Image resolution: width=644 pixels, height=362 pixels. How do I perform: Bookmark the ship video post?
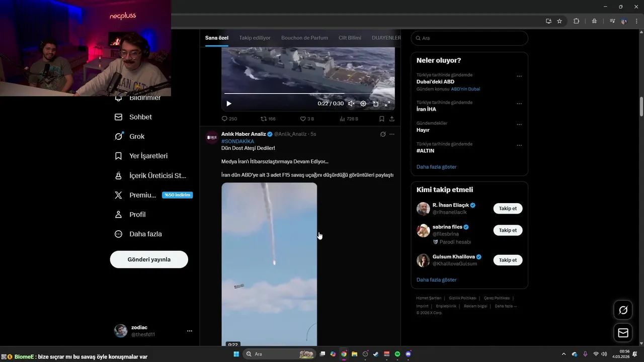pos(381,119)
